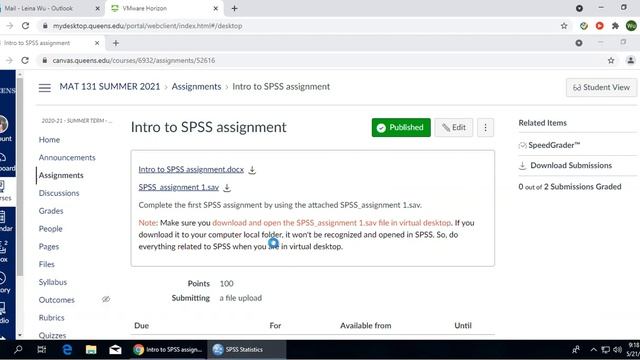Bookmark the Canvas page with star icon
The height and width of the screenshot is (360, 640).
pyautogui.click(x=611, y=60)
